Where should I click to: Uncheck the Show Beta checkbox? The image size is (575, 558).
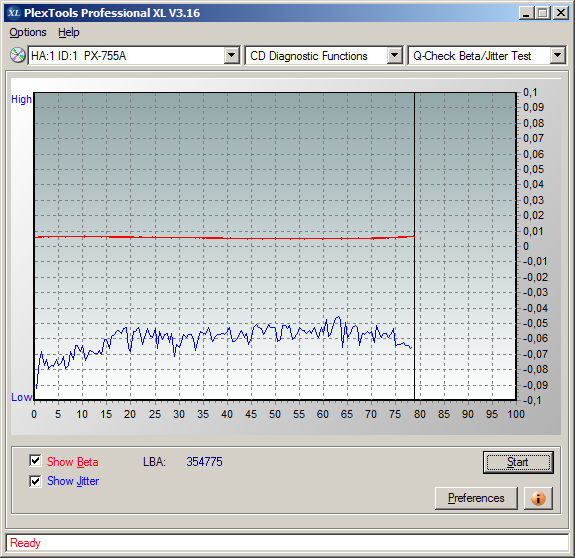click(35, 461)
